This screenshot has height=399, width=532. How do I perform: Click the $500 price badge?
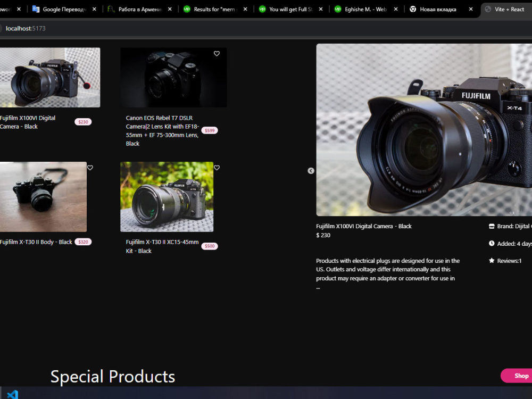209,246
